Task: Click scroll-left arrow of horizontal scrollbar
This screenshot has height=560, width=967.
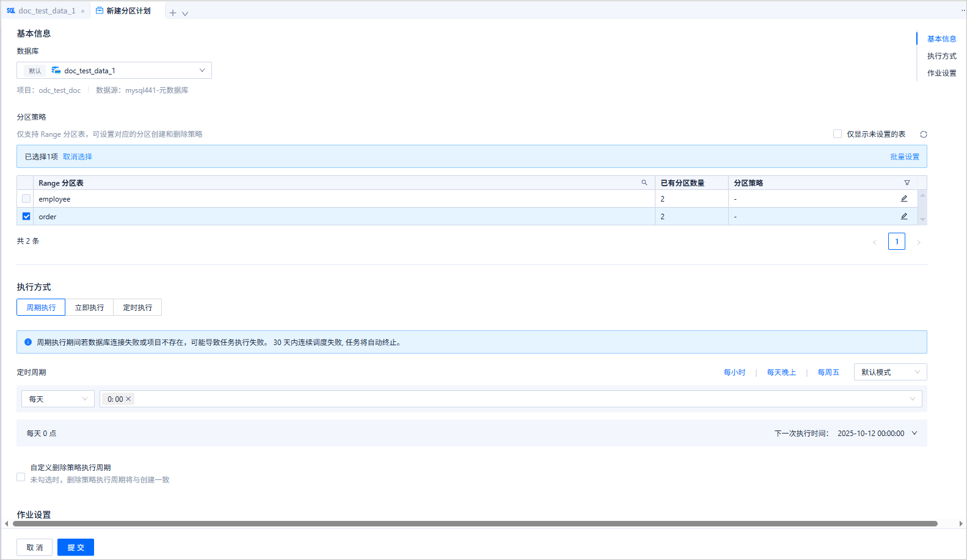Action: [6, 523]
